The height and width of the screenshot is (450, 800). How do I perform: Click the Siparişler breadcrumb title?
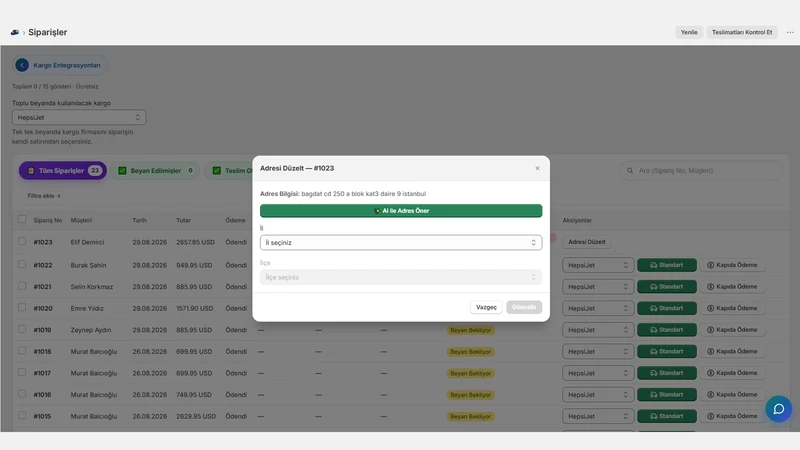pos(47,32)
